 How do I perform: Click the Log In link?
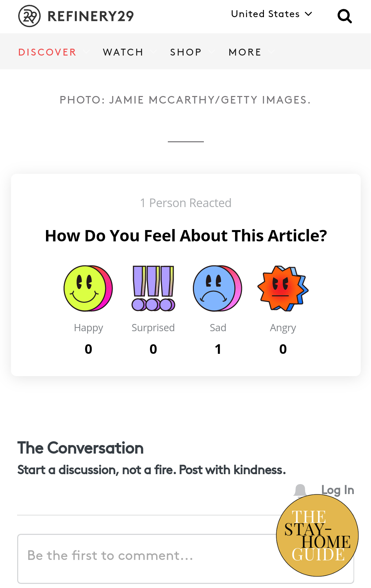[x=338, y=490]
